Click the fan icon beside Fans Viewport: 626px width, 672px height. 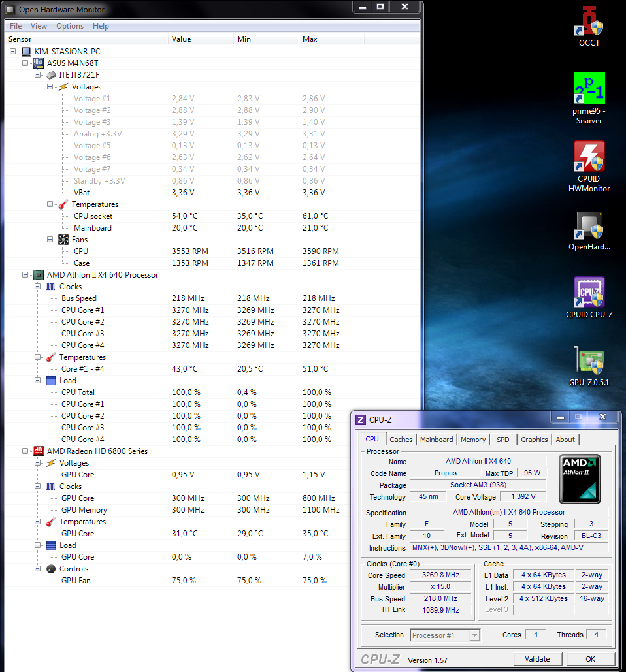tap(63, 240)
